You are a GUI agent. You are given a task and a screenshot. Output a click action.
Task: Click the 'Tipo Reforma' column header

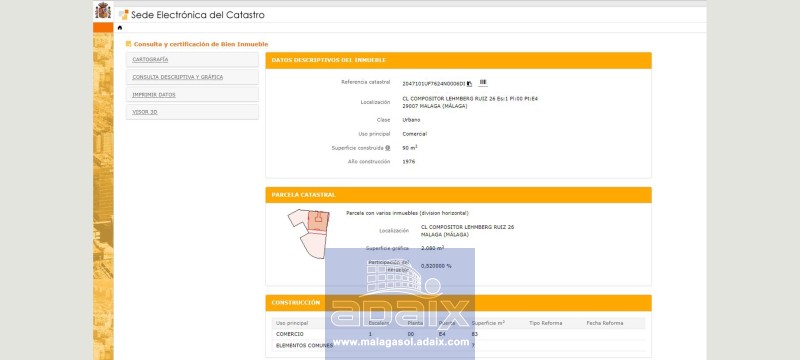tap(545, 323)
